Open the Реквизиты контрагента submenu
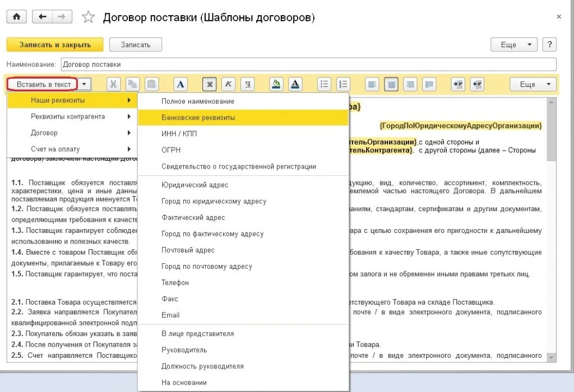Screen dimensions: 574x392 tap(72, 116)
